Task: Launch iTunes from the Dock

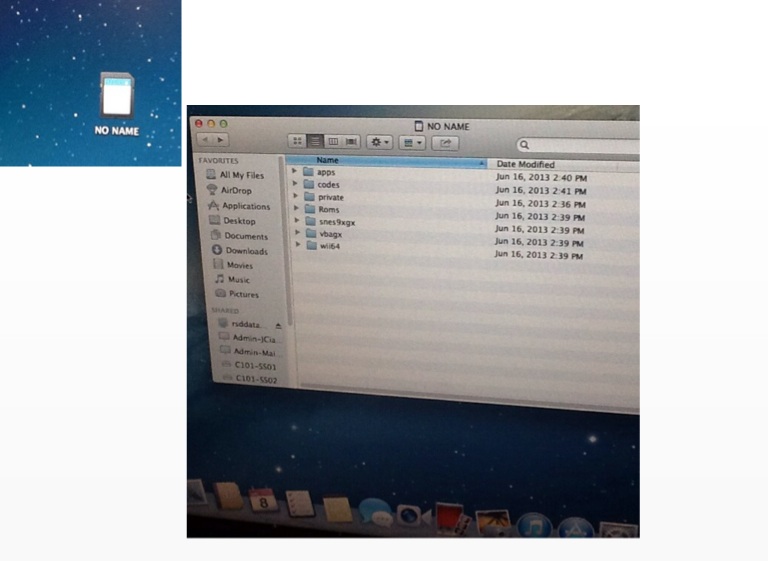Action: (535, 523)
